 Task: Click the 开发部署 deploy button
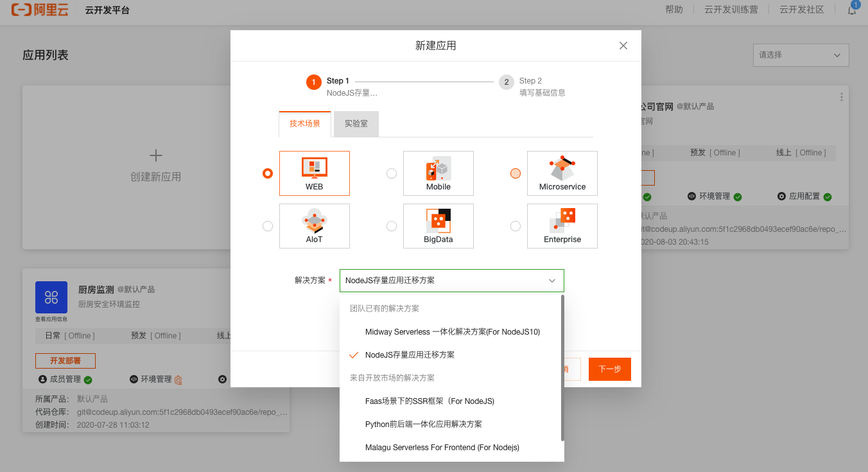coord(65,360)
